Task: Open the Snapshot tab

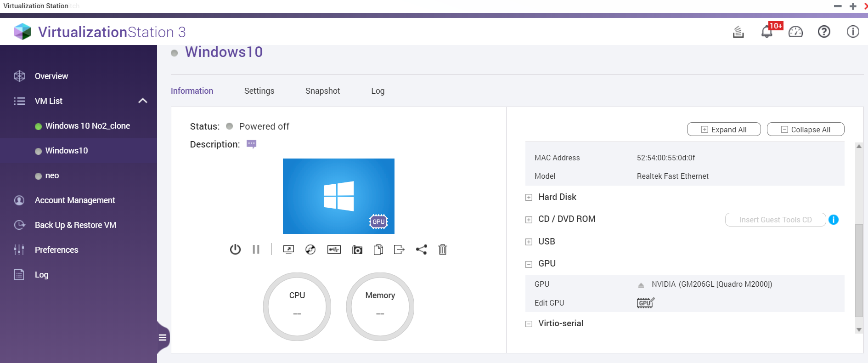Action: coord(322,91)
